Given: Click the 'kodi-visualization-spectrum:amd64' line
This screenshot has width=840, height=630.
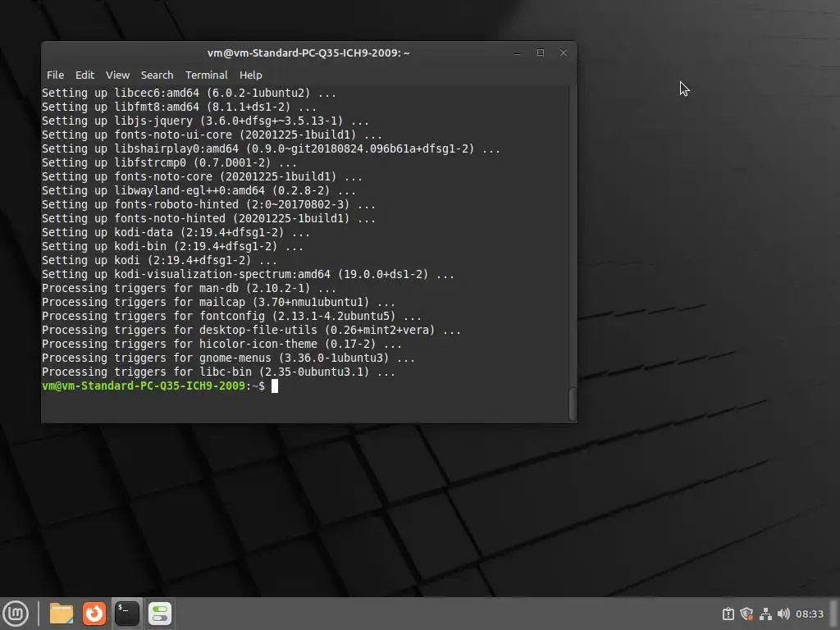Looking at the screenshot, I should pyautogui.click(x=248, y=274).
